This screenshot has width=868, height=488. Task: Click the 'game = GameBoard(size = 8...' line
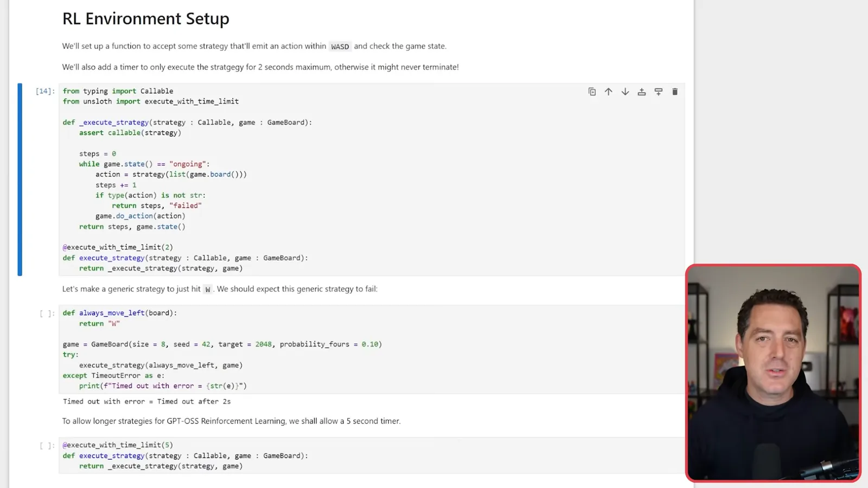222,344
